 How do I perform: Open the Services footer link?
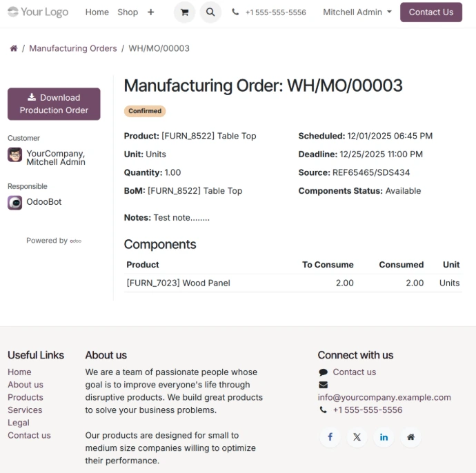point(25,410)
